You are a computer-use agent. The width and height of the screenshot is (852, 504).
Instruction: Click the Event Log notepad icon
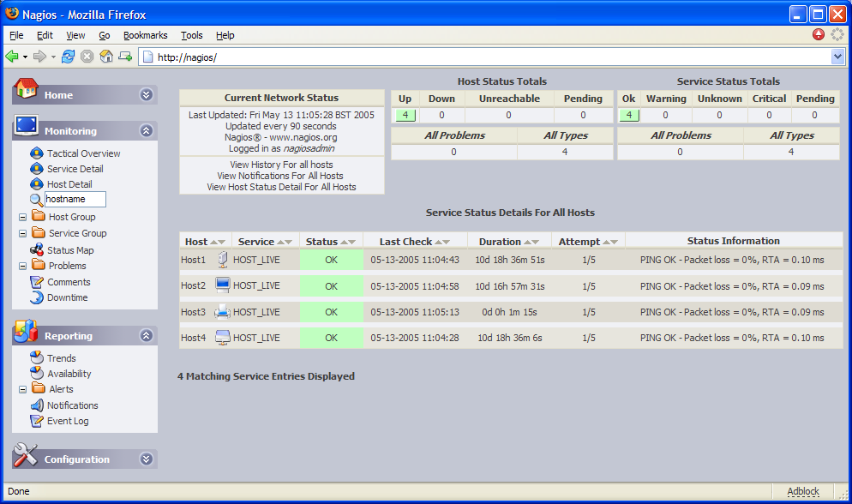pyautogui.click(x=37, y=421)
